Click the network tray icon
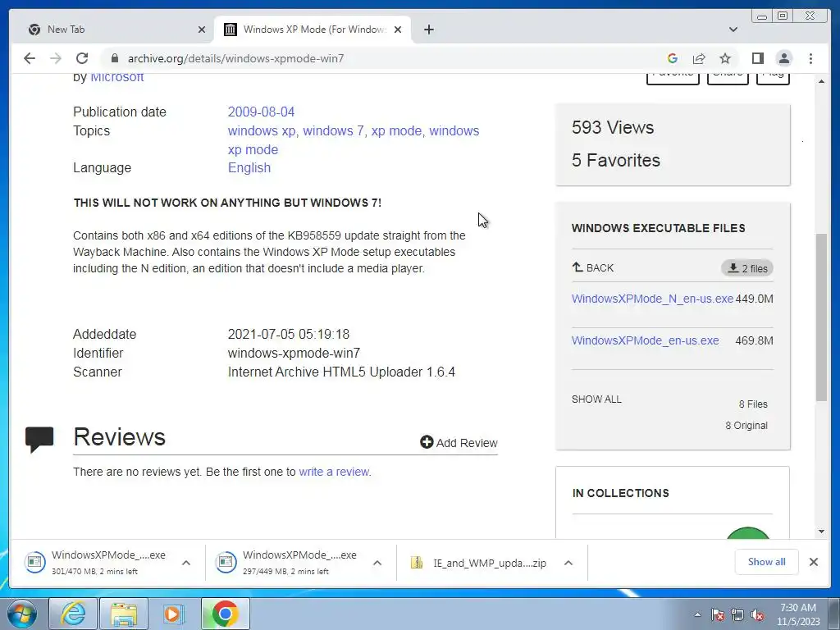Viewport: 840px width, 630px height. click(737, 614)
